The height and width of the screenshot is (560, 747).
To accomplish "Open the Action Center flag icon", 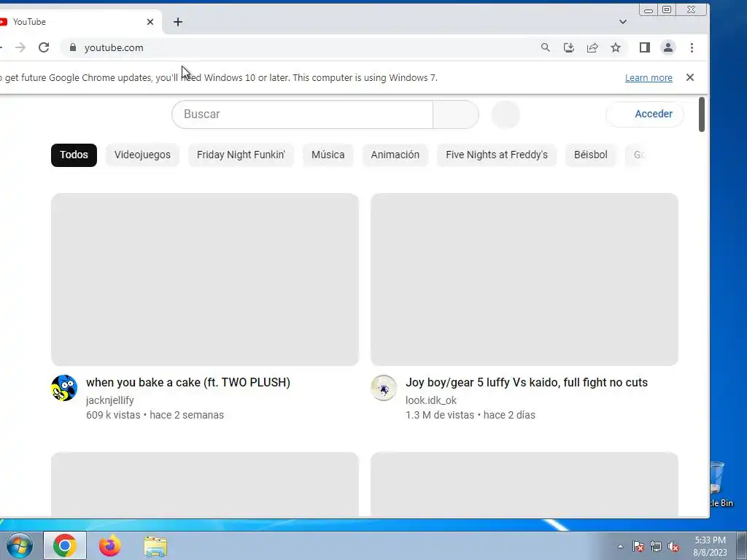I will [638, 547].
